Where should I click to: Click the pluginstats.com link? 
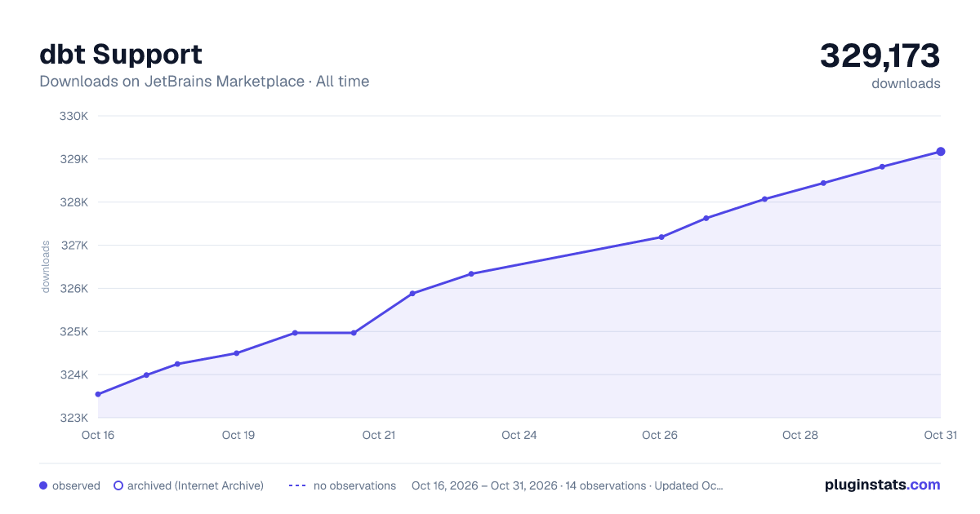882,485
